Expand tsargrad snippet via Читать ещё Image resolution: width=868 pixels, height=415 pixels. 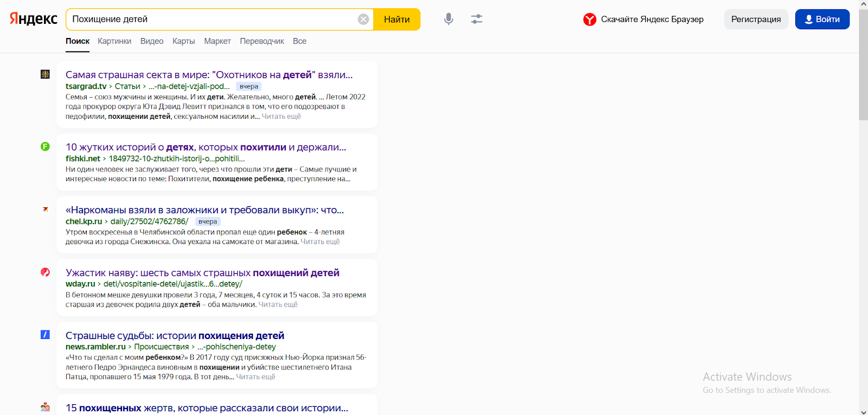coord(281,117)
